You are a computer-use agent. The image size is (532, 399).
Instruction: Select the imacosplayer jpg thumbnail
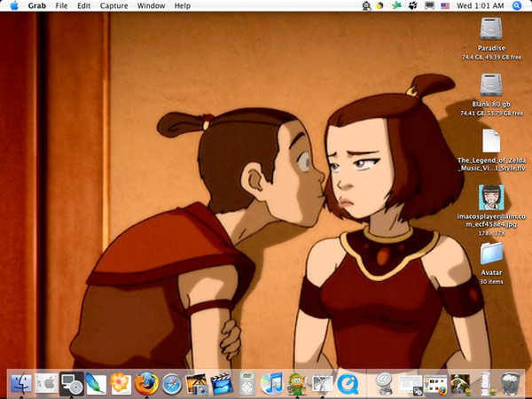(x=491, y=198)
